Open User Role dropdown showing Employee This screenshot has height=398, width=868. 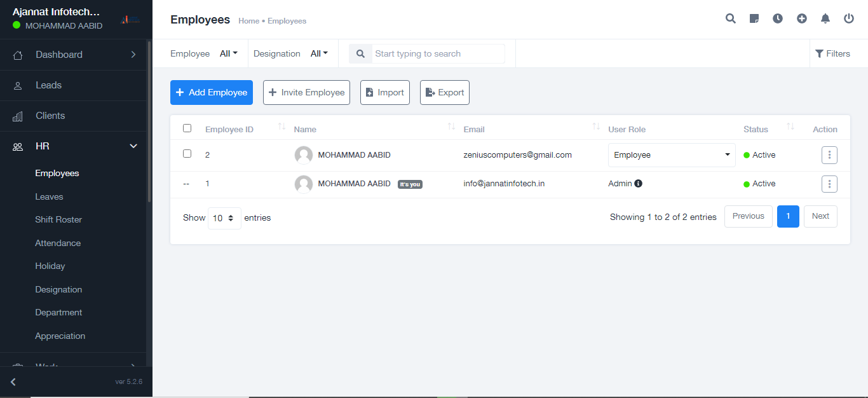672,155
